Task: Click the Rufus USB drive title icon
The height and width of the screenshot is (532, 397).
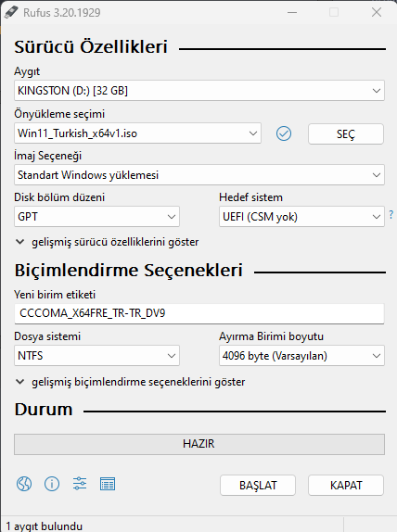Action: (11, 13)
